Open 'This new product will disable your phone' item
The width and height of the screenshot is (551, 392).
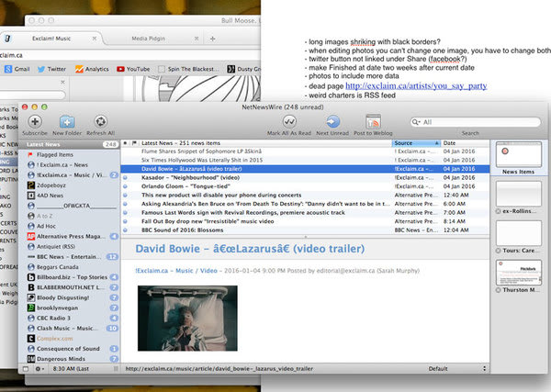click(305, 196)
